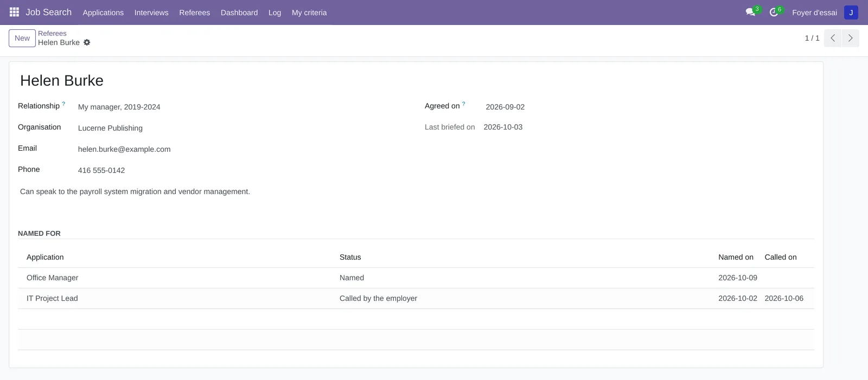The height and width of the screenshot is (380, 868).
Task: Open the conversations messages icon
Action: pyautogui.click(x=751, y=12)
